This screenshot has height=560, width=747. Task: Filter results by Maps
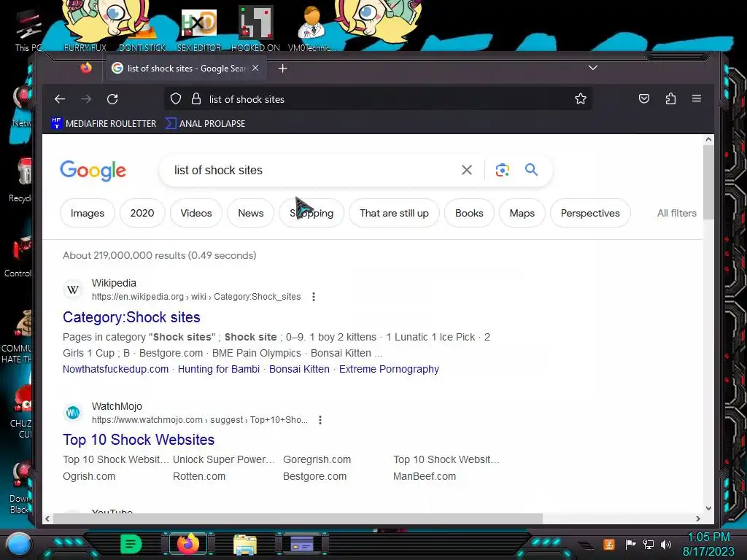click(522, 213)
